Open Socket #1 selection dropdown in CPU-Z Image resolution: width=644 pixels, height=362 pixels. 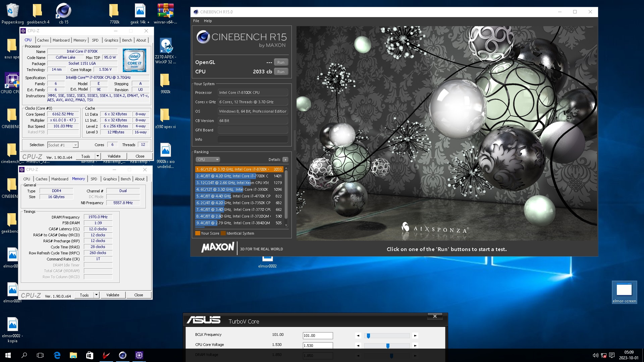pyautogui.click(x=63, y=145)
